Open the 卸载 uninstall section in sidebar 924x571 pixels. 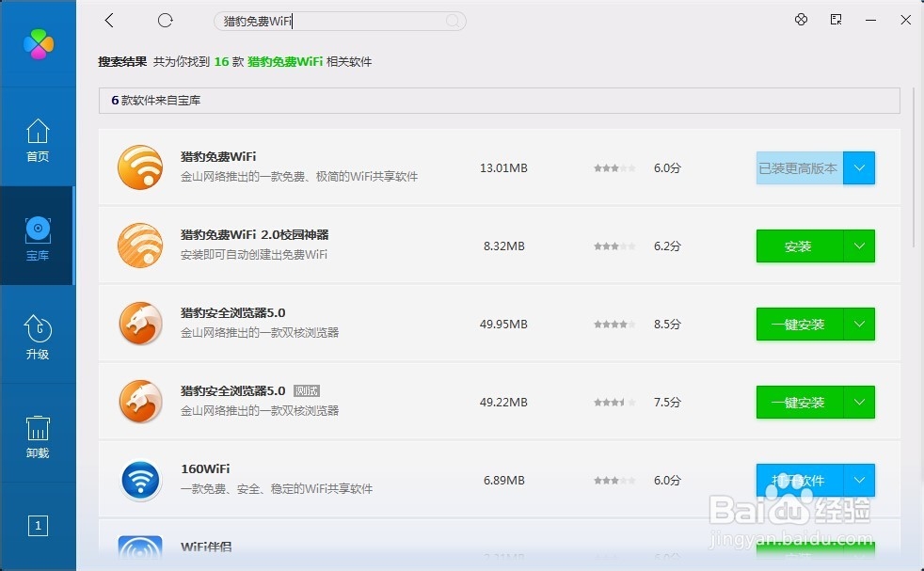point(38,436)
